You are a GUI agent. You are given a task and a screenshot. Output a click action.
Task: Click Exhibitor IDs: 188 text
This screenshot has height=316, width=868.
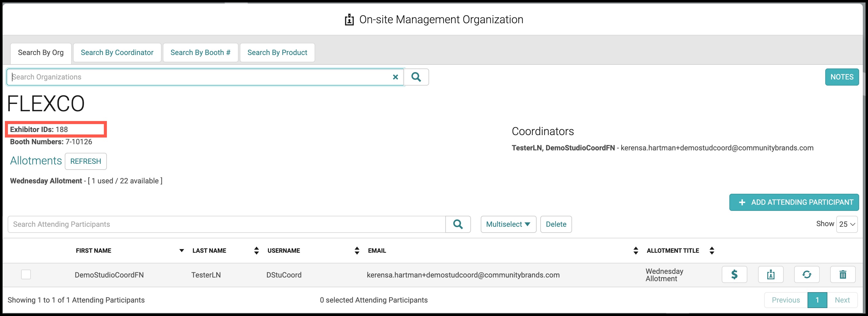[39, 130]
